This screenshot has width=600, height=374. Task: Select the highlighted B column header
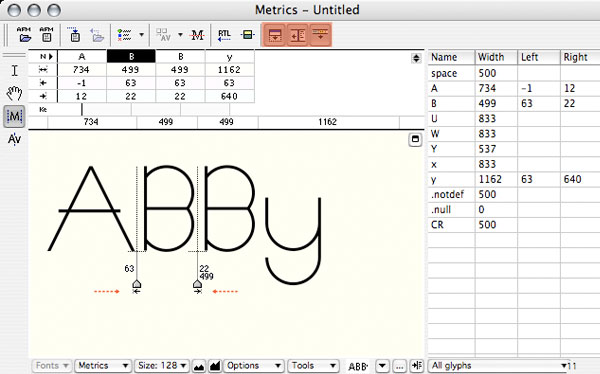[x=131, y=57]
